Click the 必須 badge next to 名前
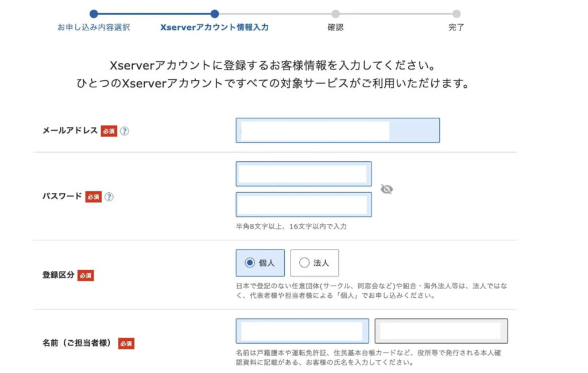Viewport: 588px width, 373px height. coord(126,343)
